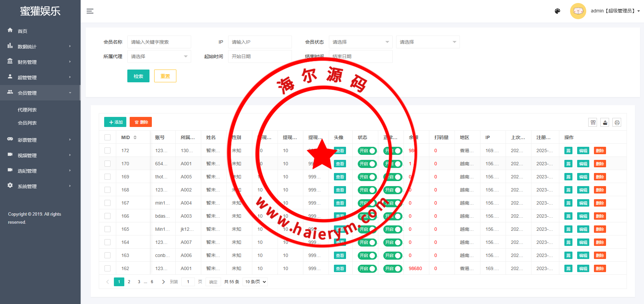Image resolution: width=644 pixels, height=304 pixels.
Task: Change the 10 条/页 page size selector
Action: pos(255,282)
